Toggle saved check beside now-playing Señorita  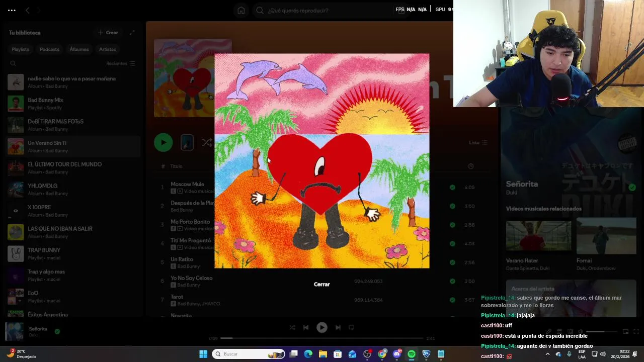(x=57, y=331)
